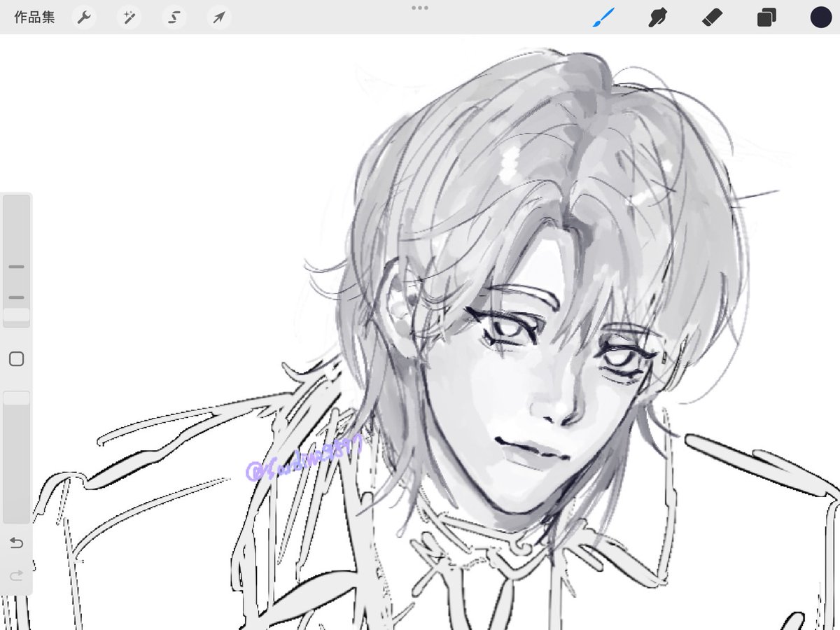
Task: Activate the Selection tool
Action: (174, 17)
